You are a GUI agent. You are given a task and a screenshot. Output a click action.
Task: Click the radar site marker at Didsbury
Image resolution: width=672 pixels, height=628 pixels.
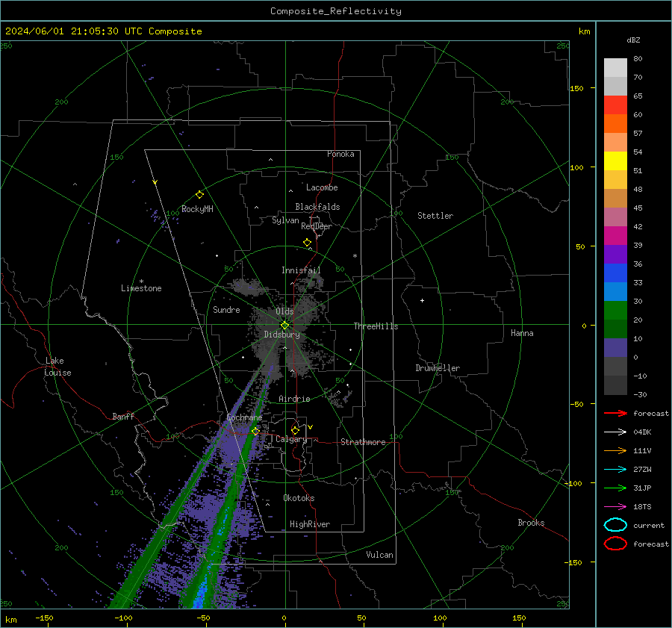(284, 326)
